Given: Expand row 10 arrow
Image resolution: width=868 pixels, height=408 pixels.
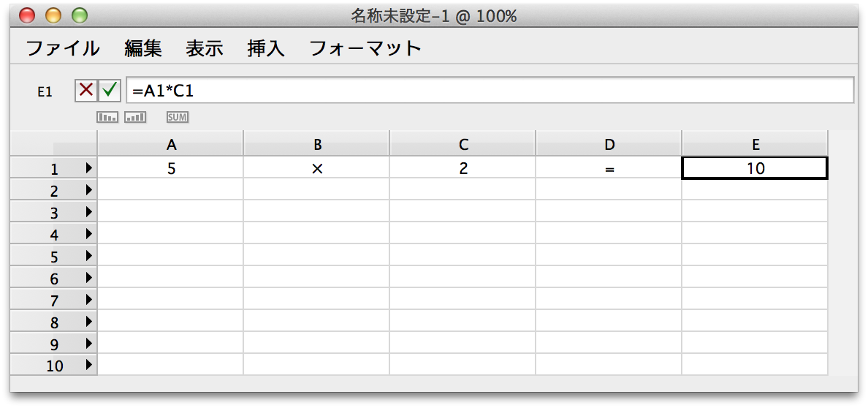Looking at the screenshot, I should [88, 366].
